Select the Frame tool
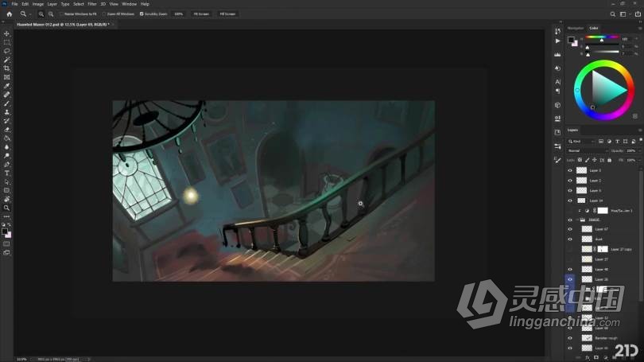The width and height of the screenshot is (644, 362). [6, 77]
